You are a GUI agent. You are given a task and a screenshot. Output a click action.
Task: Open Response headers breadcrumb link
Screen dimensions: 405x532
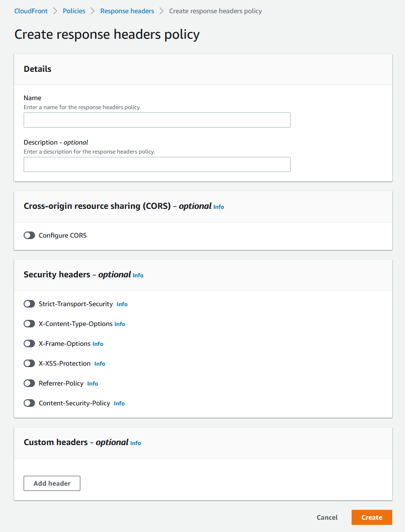tap(127, 10)
